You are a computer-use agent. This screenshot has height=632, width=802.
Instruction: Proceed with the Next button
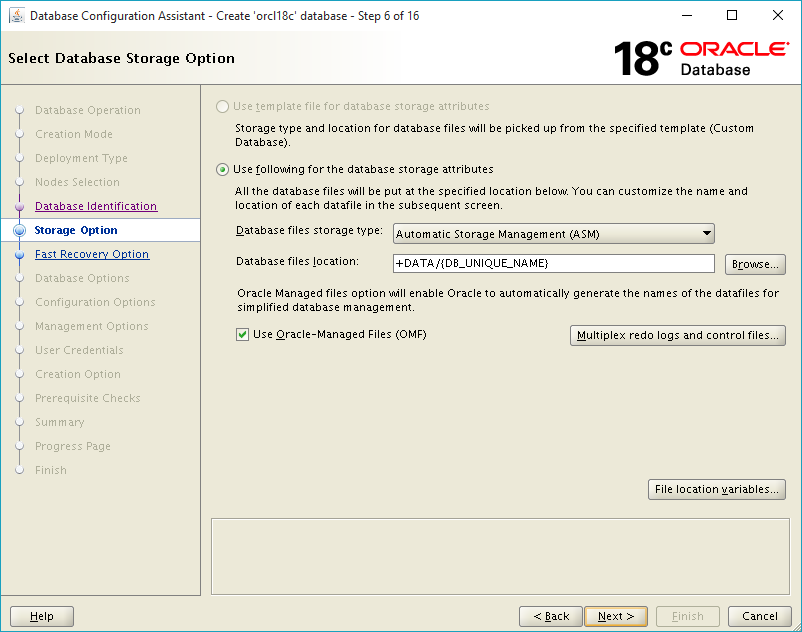point(616,616)
